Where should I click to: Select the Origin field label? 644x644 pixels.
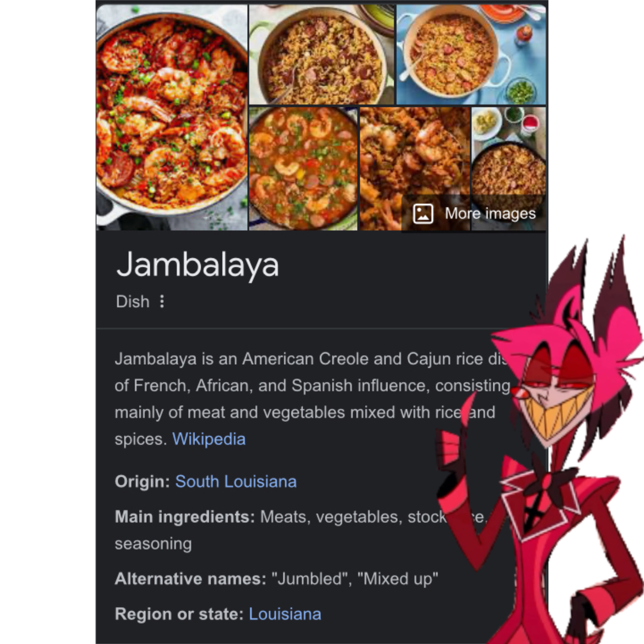[x=143, y=481]
